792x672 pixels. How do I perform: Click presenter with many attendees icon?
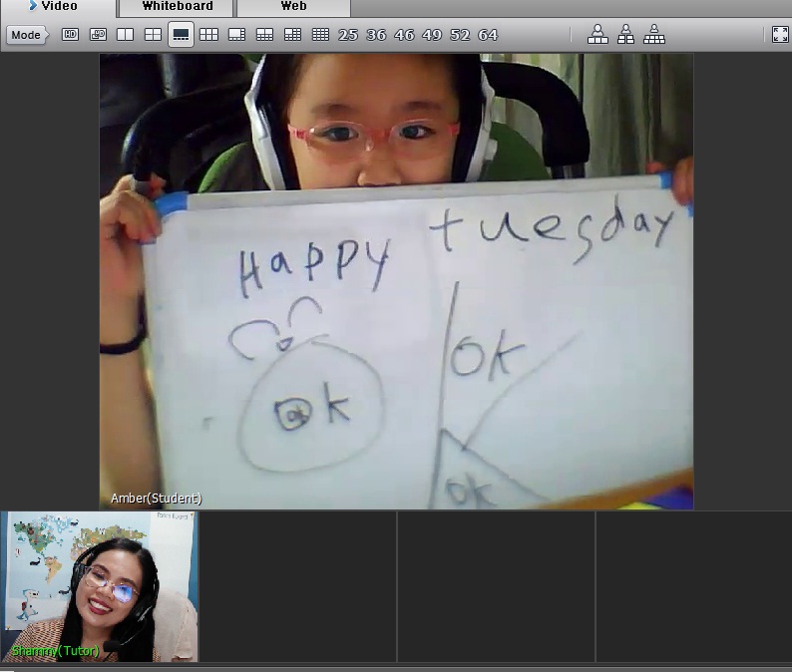click(654, 35)
